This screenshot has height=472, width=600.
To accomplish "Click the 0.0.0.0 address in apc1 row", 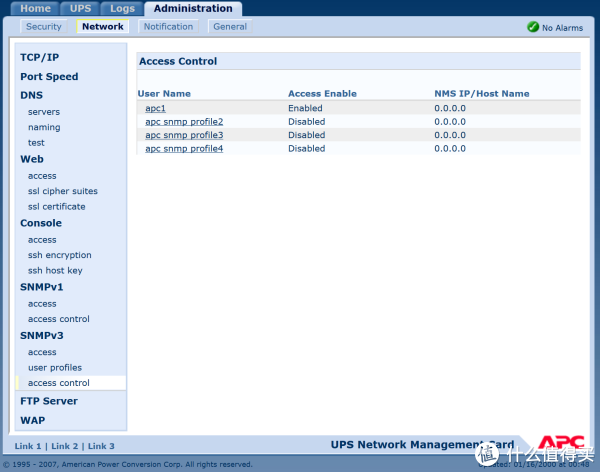I will [450, 108].
